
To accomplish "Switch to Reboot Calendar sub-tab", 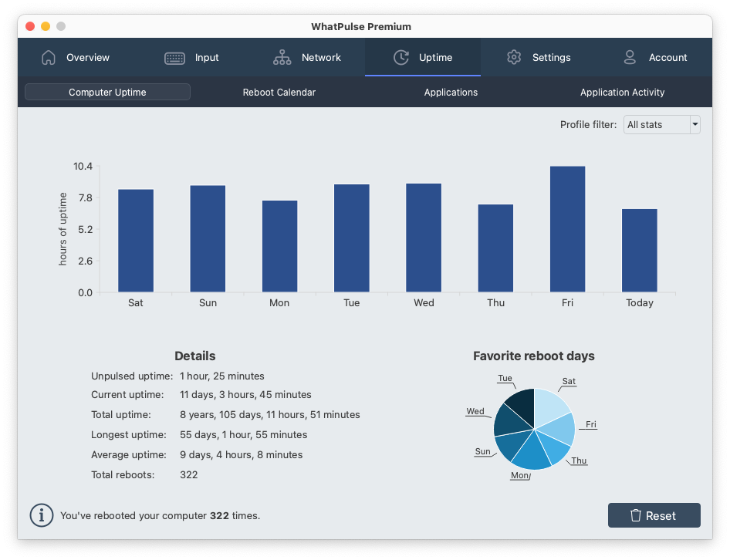I will point(279,92).
